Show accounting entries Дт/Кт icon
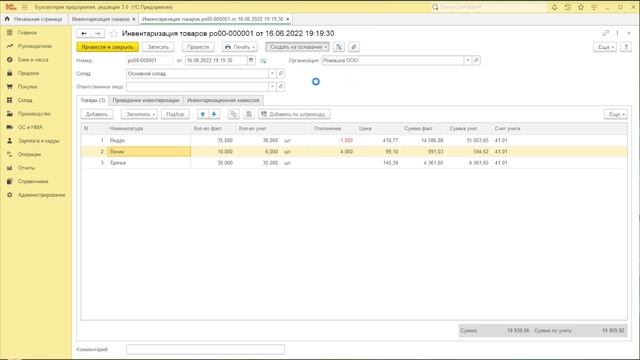This screenshot has width=640, height=360. [x=339, y=47]
